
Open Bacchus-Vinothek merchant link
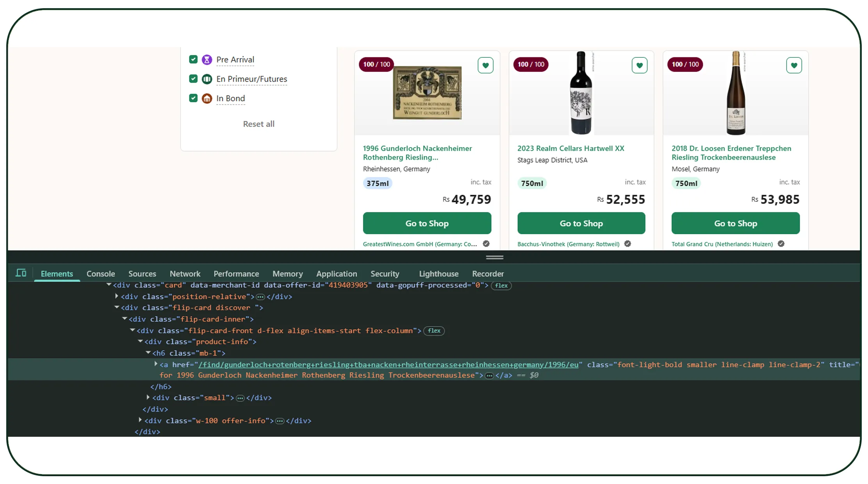point(569,244)
